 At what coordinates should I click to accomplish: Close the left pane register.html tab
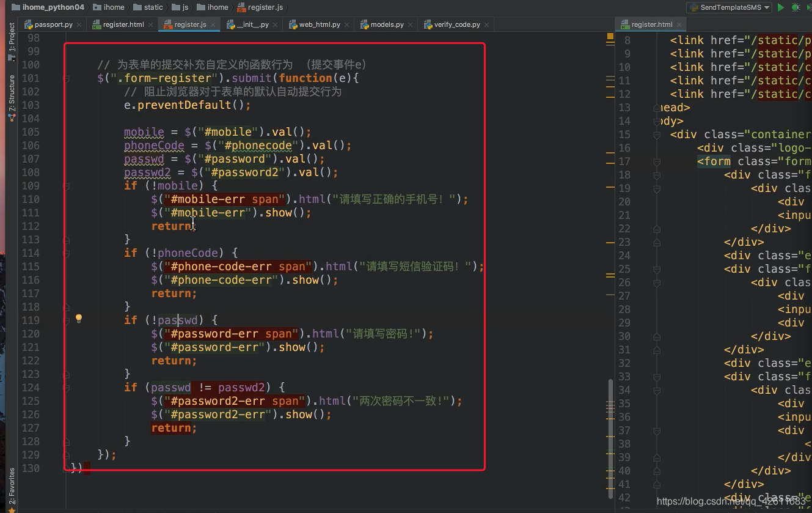click(151, 25)
